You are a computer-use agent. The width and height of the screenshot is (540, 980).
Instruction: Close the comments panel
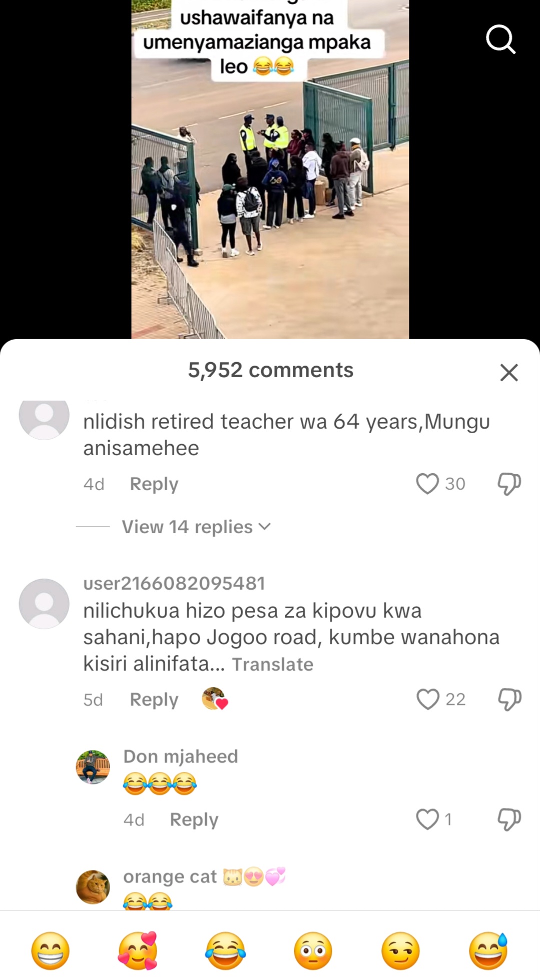(x=509, y=372)
